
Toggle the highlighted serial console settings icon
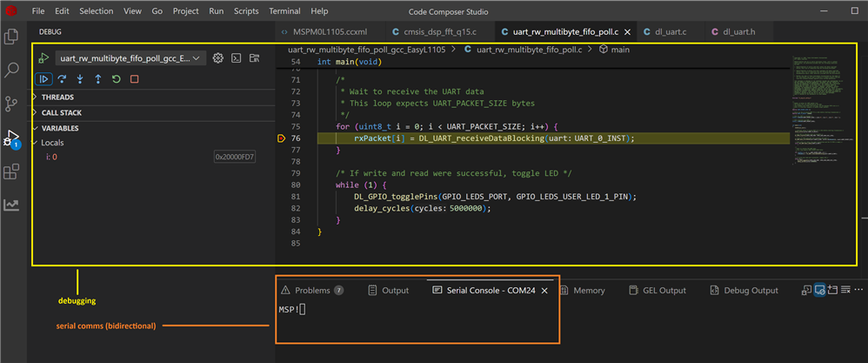820,290
